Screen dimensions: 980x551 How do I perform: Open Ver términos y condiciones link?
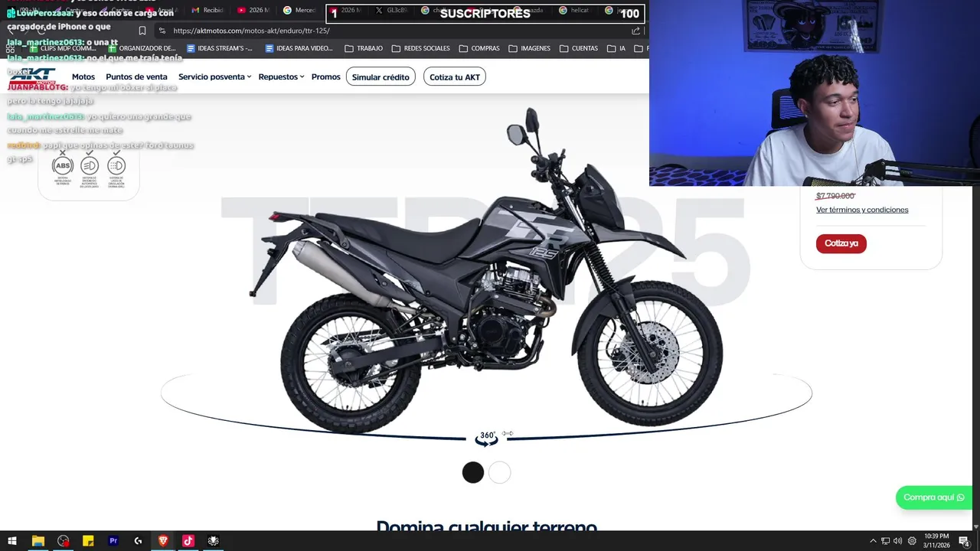[862, 210]
